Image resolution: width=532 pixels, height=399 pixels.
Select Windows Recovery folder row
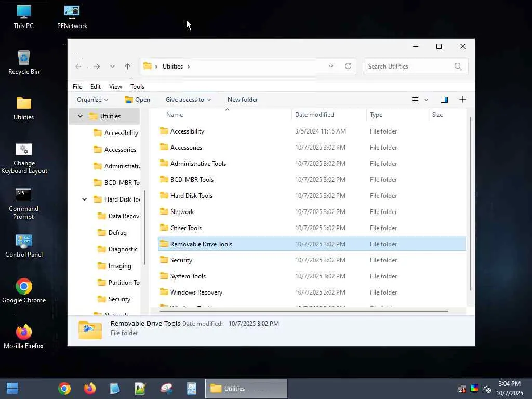312,292
